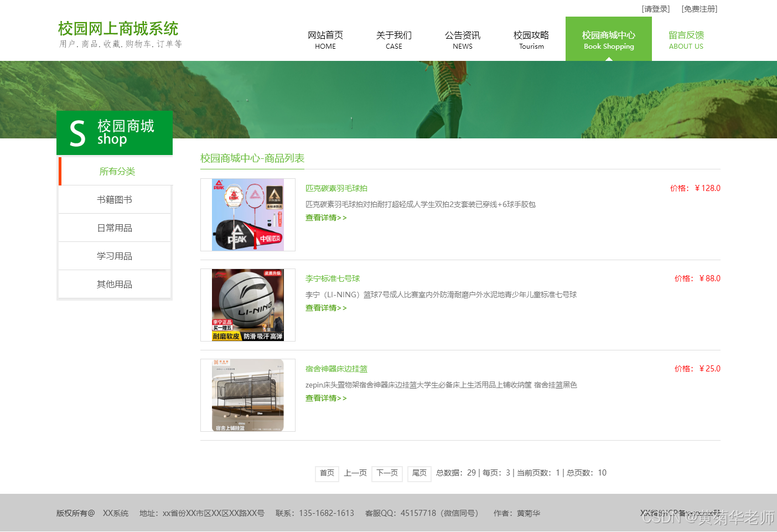
Task: Open 匹克碳素羽毛球拍 product title
Action: click(336, 188)
